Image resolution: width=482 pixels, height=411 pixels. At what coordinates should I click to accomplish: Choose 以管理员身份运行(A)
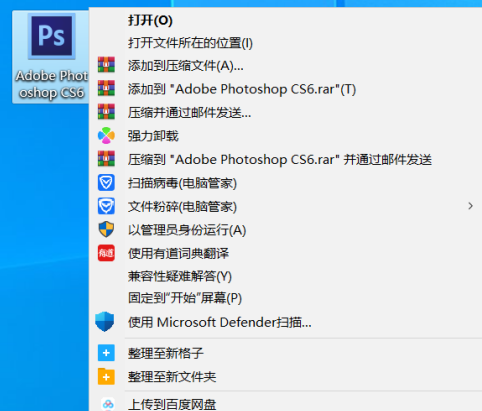pos(187,230)
